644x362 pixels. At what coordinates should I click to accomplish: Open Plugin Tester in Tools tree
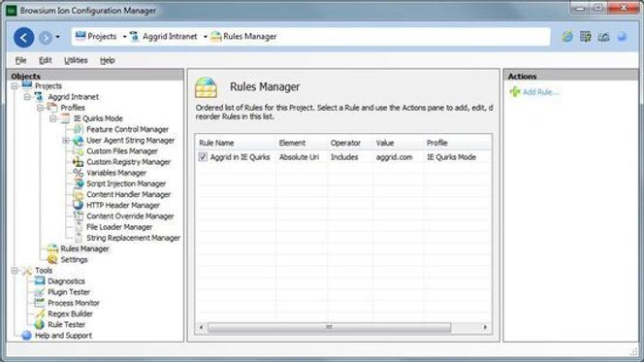(69, 292)
